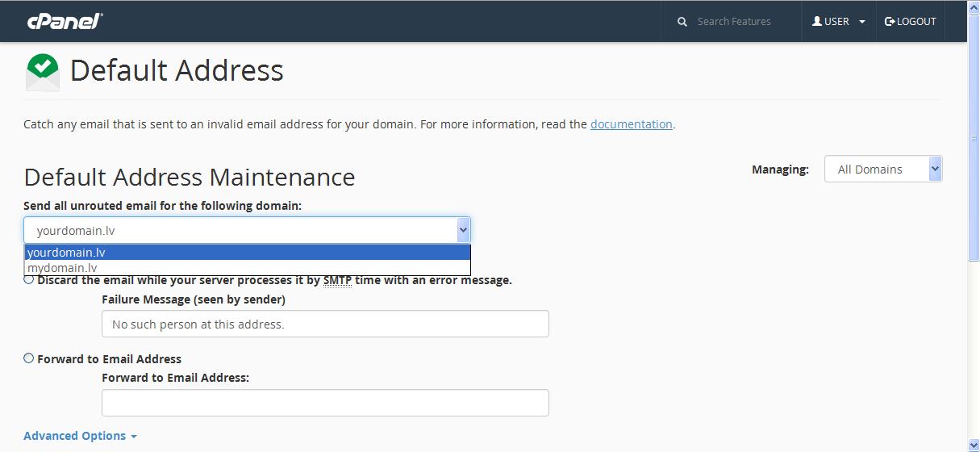Choose mydomain.lv from the dropdown list

click(x=248, y=267)
